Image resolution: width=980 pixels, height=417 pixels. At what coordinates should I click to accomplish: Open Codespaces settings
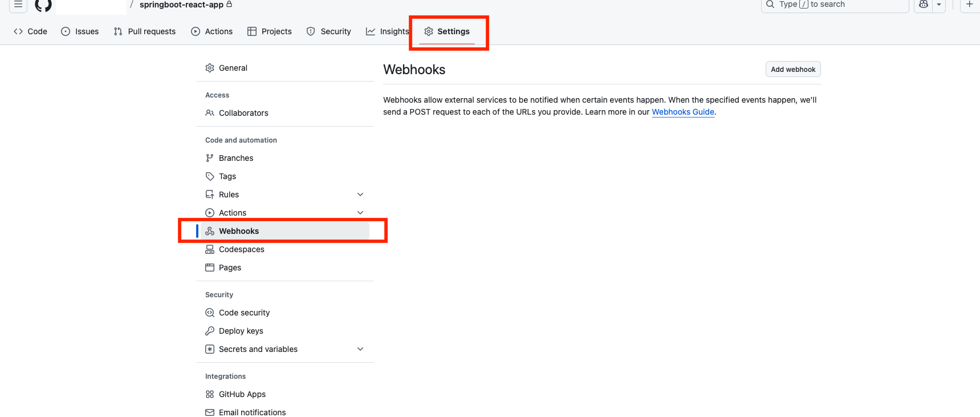pyautogui.click(x=241, y=249)
